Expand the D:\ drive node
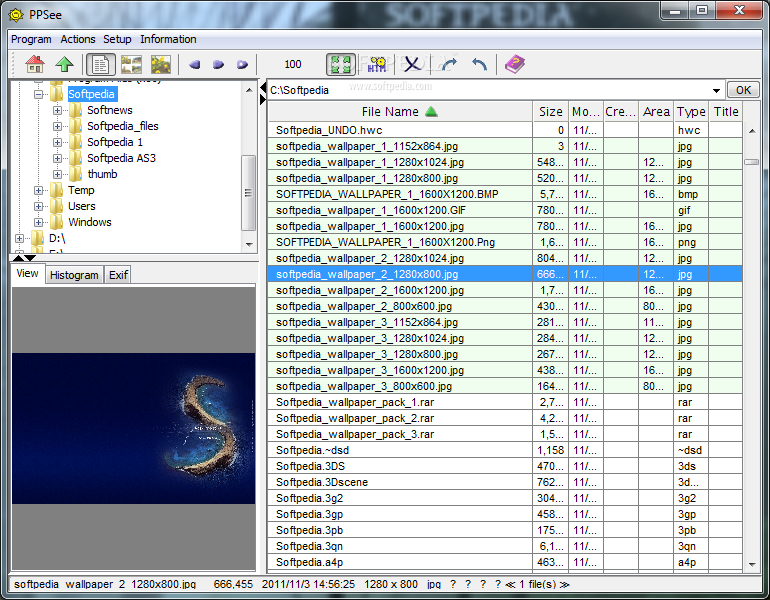 tap(19, 239)
